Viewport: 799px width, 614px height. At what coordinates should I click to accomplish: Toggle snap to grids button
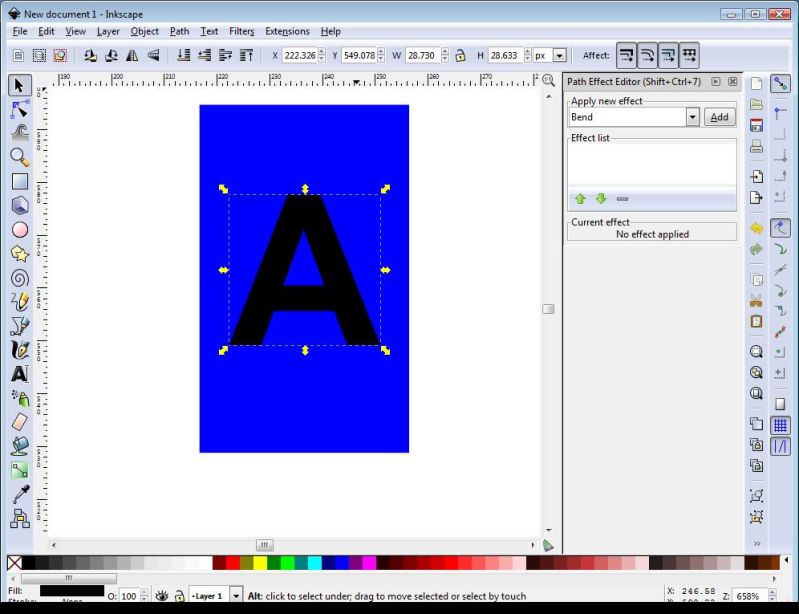[x=780, y=425]
